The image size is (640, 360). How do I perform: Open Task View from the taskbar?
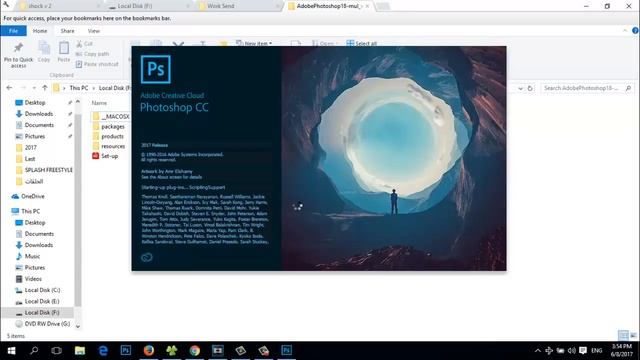coord(57,351)
